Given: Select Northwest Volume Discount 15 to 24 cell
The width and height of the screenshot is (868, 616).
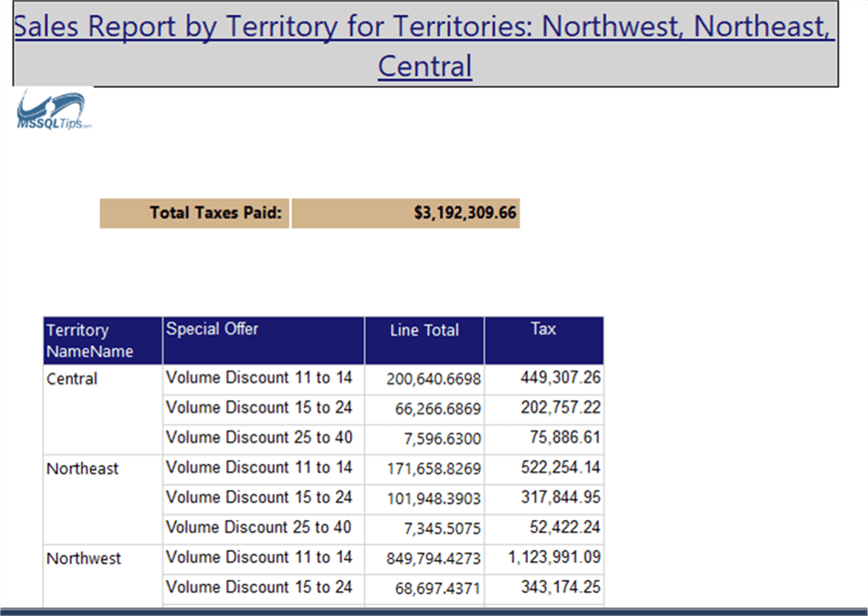Looking at the screenshot, I should pyautogui.click(x=263, y=589).
